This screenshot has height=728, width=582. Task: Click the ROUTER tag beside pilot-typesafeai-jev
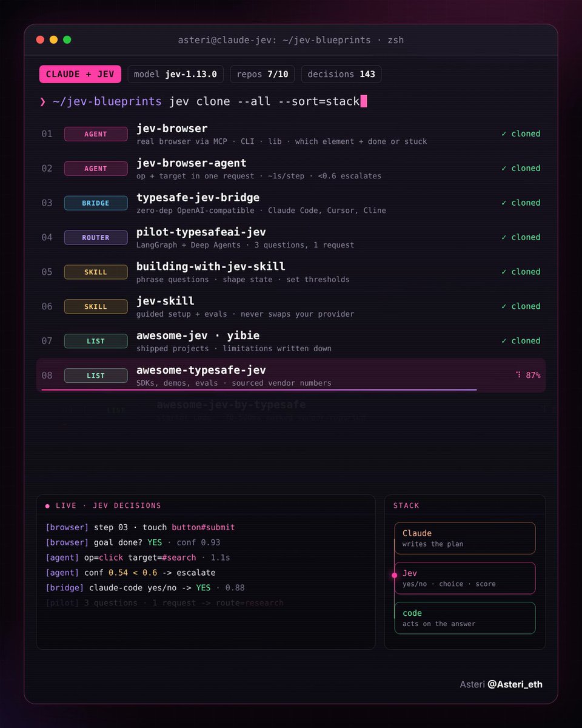(x=96, y=238)
